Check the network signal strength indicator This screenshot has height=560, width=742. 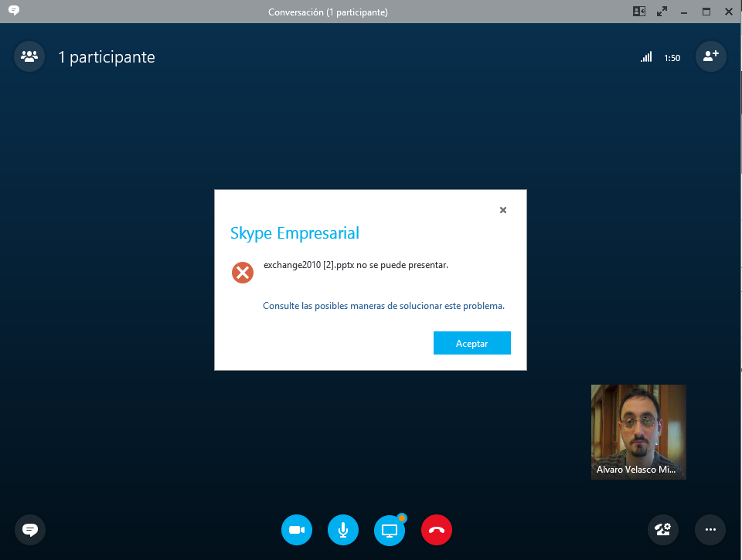(646, 57)
